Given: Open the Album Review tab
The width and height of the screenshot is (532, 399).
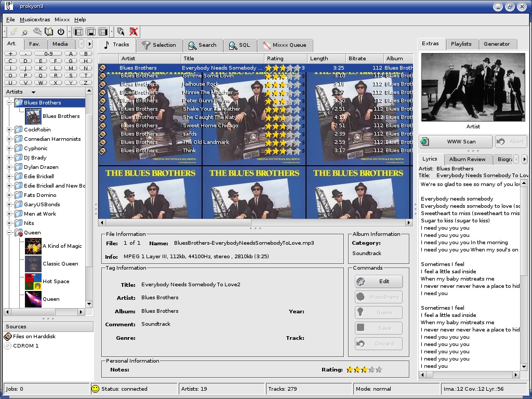Looking at the screenshot, I should 467,159.
